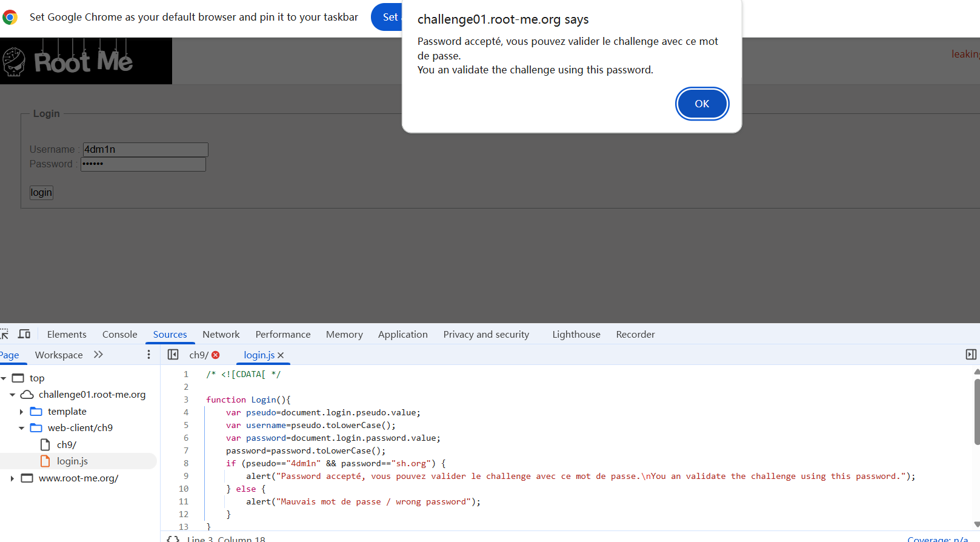Select the login.js editor tab

click(x=259, y=355)
